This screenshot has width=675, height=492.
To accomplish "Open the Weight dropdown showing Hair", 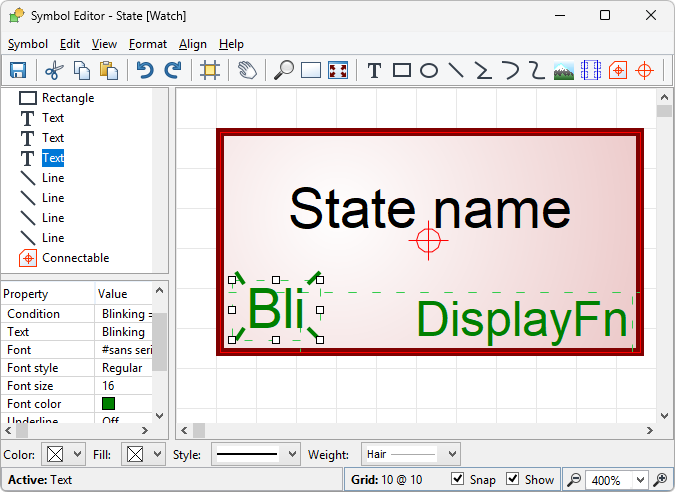I will click(410, 454).
